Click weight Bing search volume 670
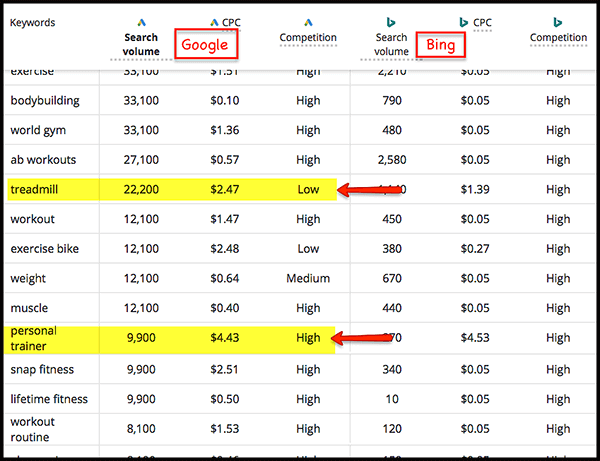 (x=392, y=279)
